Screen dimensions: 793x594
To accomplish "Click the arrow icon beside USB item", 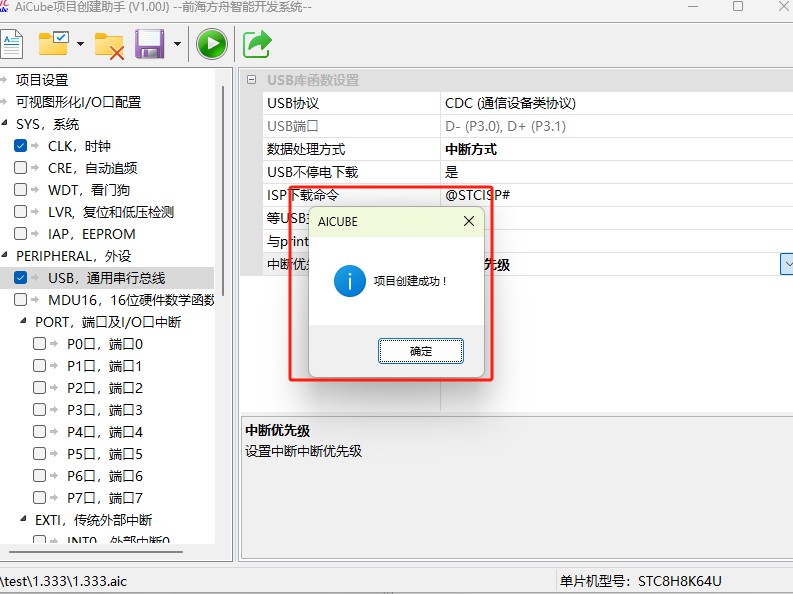I will (x=35, y=278).
